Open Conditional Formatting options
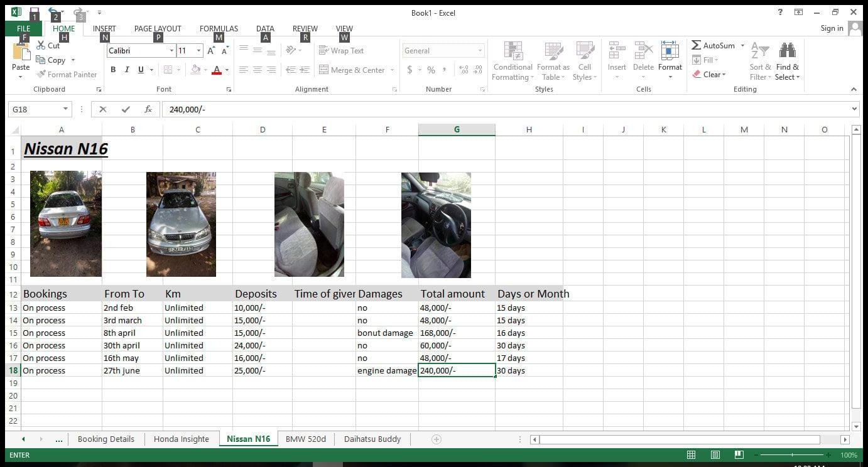The height and width of the screenshot is (467, 868). click(x=513, y=61)
